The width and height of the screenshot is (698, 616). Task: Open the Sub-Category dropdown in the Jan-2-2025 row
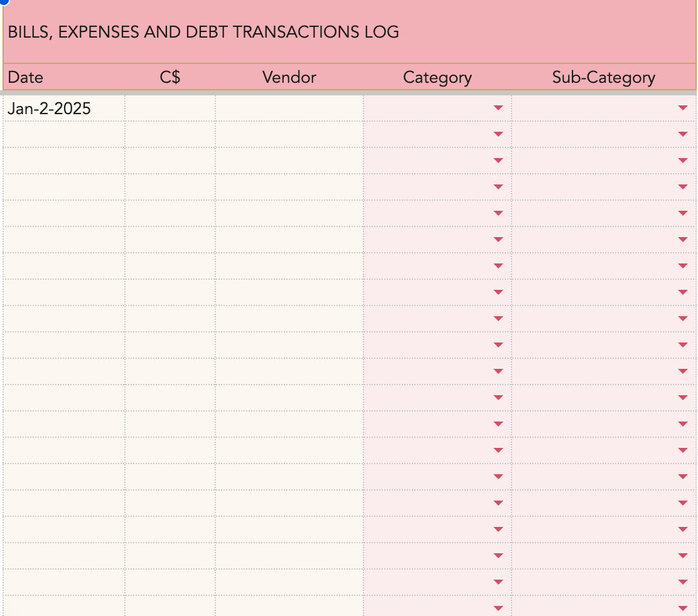pyautogui.click(x=683, y=108)
